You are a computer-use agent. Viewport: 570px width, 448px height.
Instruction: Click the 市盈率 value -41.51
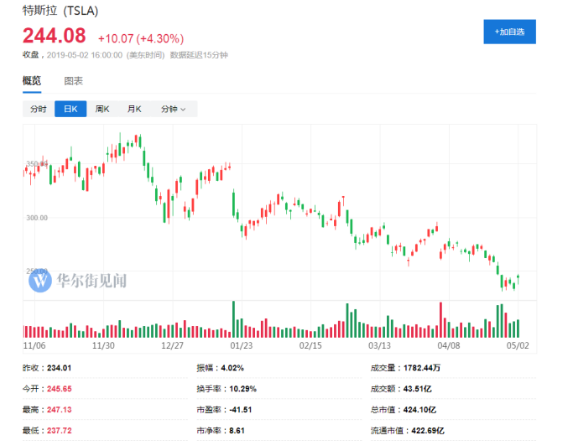click(x=241, y=410)
